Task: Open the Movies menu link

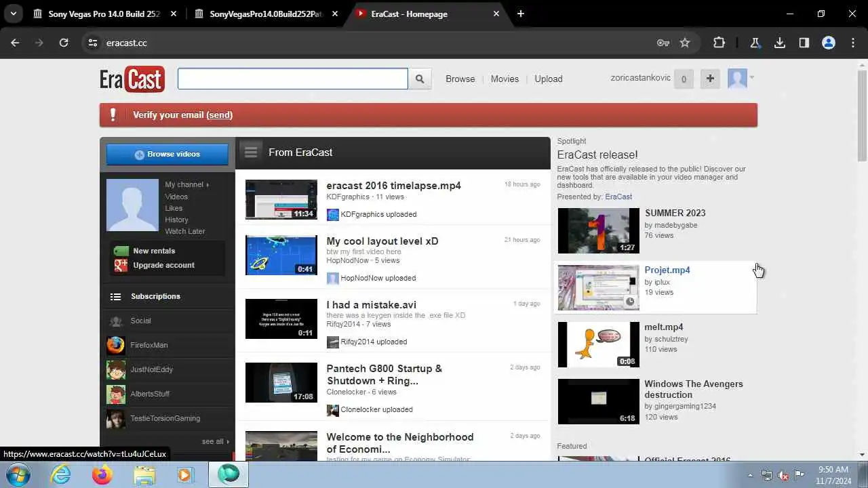Action: tap(505, 79)
